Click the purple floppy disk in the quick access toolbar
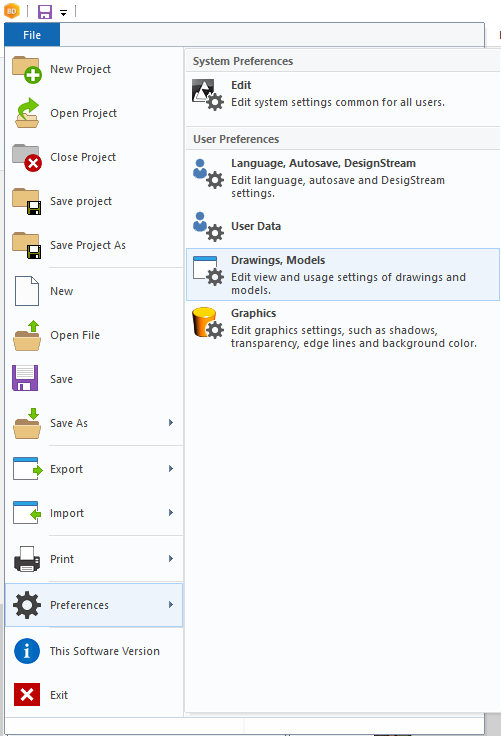The height and width of the screenshot is (736, 501). coord(45,11)
